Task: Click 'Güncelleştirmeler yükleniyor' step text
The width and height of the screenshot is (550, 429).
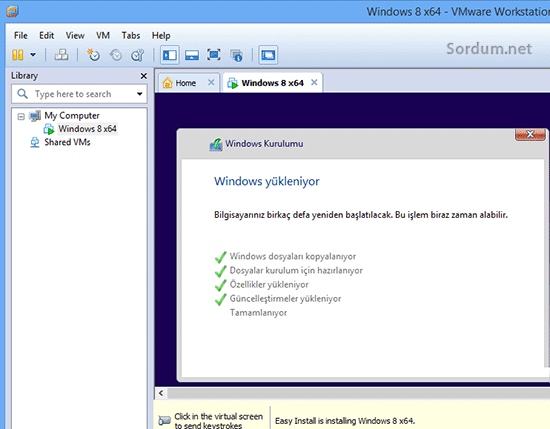Action: click(285, 299)
